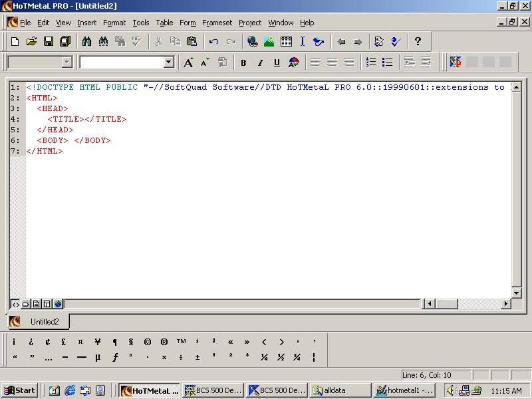Open the Tools menu

point(141,23)
